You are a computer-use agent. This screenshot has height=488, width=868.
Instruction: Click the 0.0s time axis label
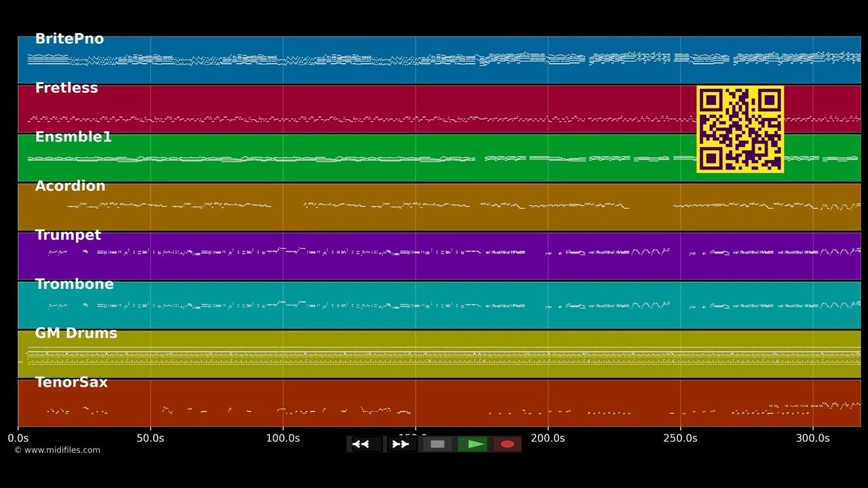point(18,439)
